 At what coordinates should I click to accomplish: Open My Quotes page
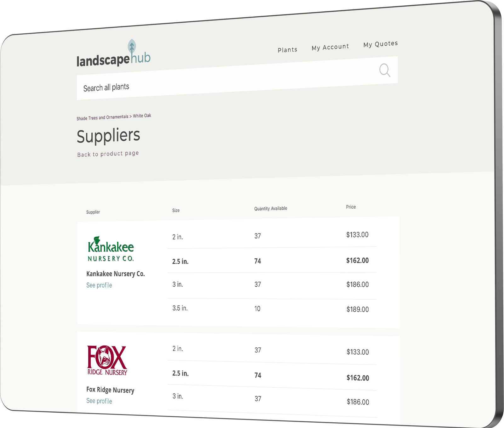click(x=381, y=44)
